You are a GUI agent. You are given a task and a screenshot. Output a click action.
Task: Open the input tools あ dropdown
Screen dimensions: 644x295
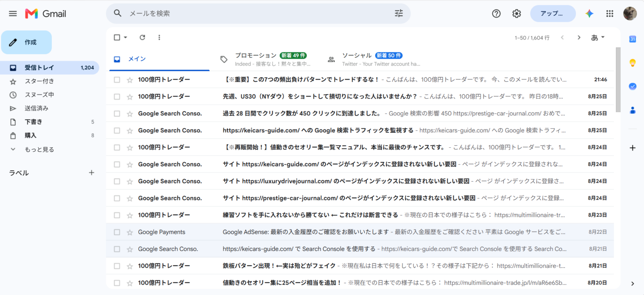click(598, 37)
